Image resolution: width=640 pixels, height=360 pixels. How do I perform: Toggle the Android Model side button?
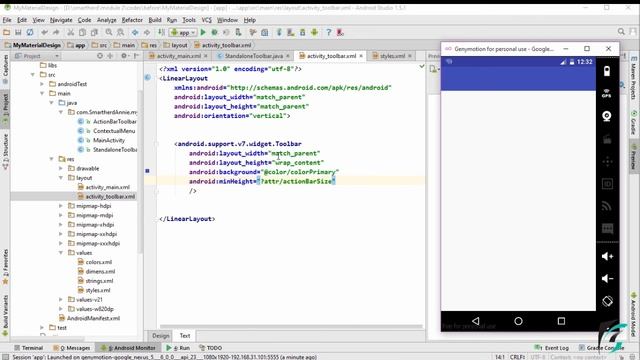pos(634,315)
